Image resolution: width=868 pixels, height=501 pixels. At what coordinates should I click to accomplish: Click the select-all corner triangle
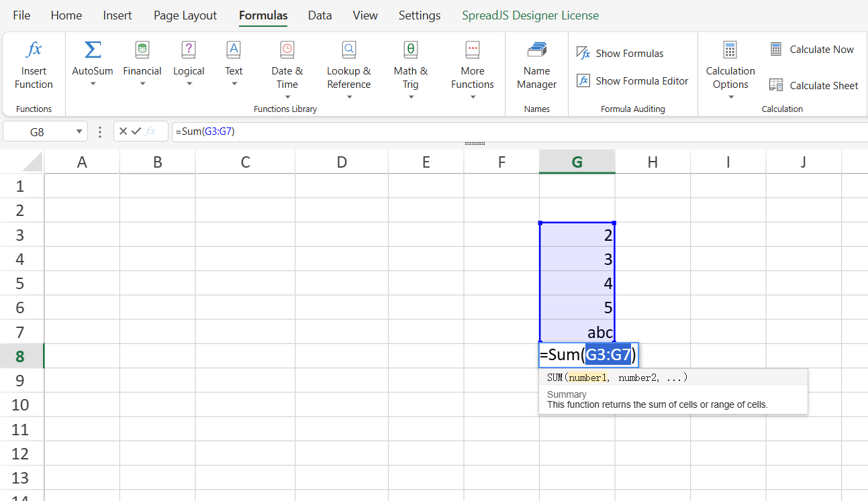(32, 162)
